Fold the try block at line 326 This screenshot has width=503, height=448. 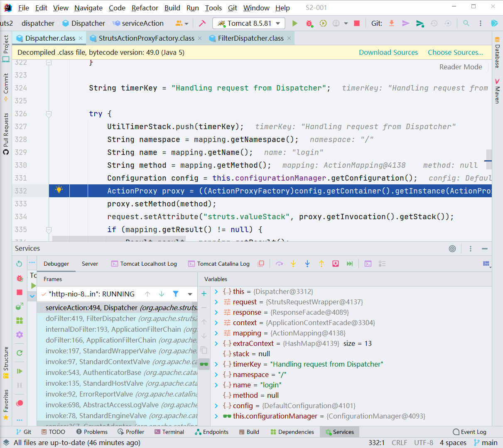[49, 114]
